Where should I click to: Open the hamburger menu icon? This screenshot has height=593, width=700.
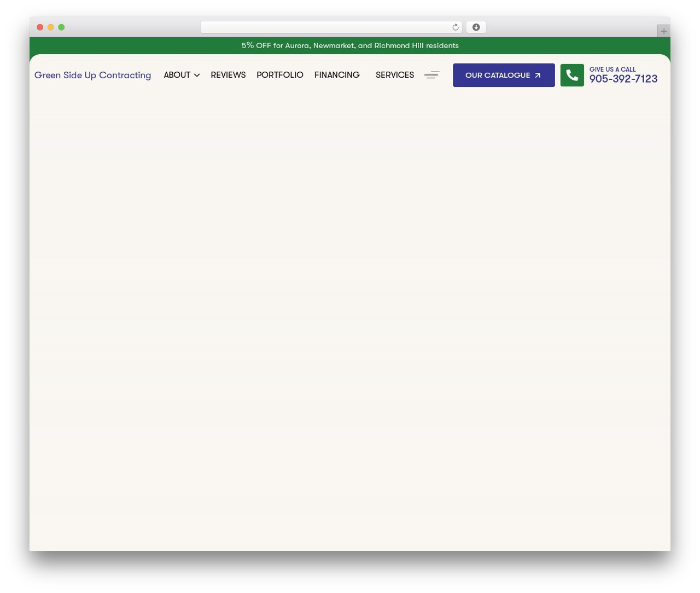click(432, 75)
